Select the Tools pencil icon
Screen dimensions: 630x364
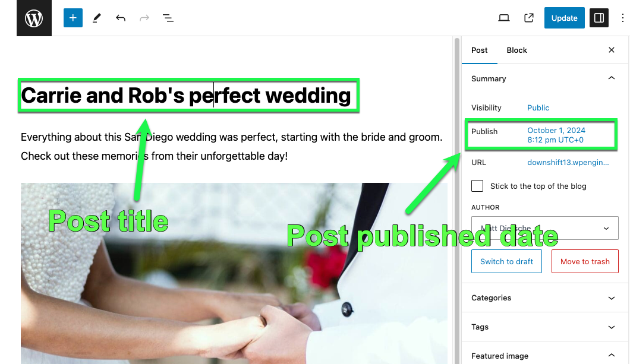(x=96, y=18)
